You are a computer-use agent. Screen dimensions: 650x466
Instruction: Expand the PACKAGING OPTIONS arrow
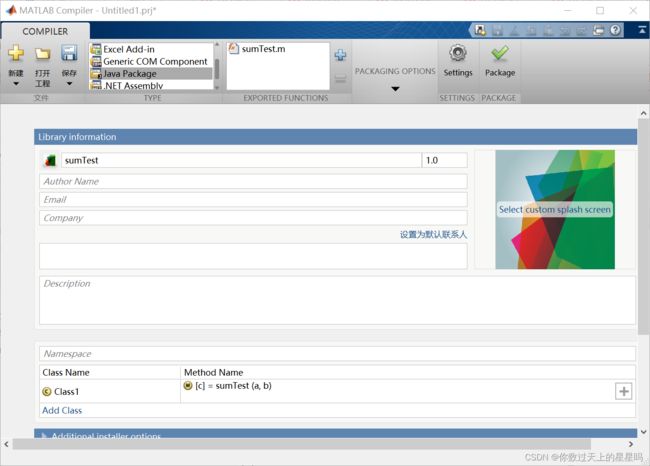395,89
